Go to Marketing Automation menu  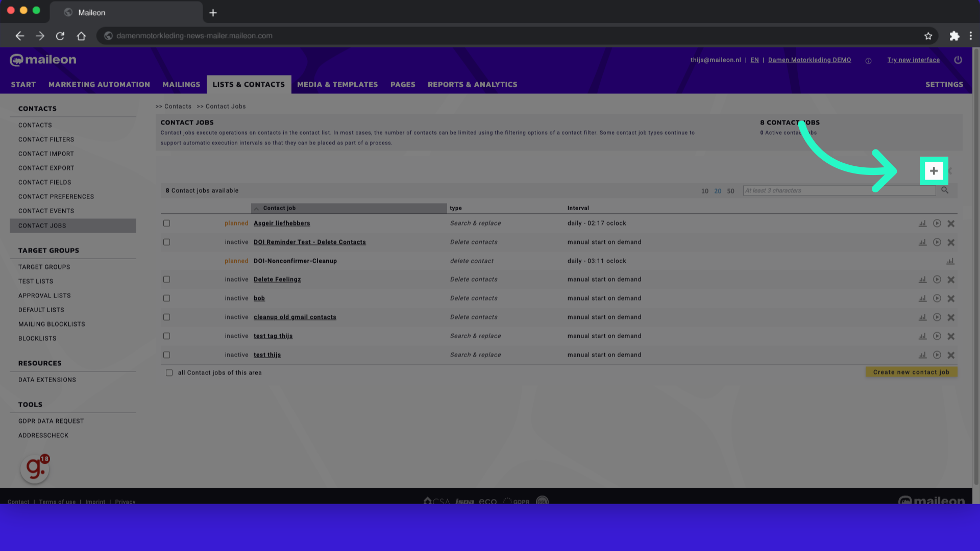coord(99,85)
